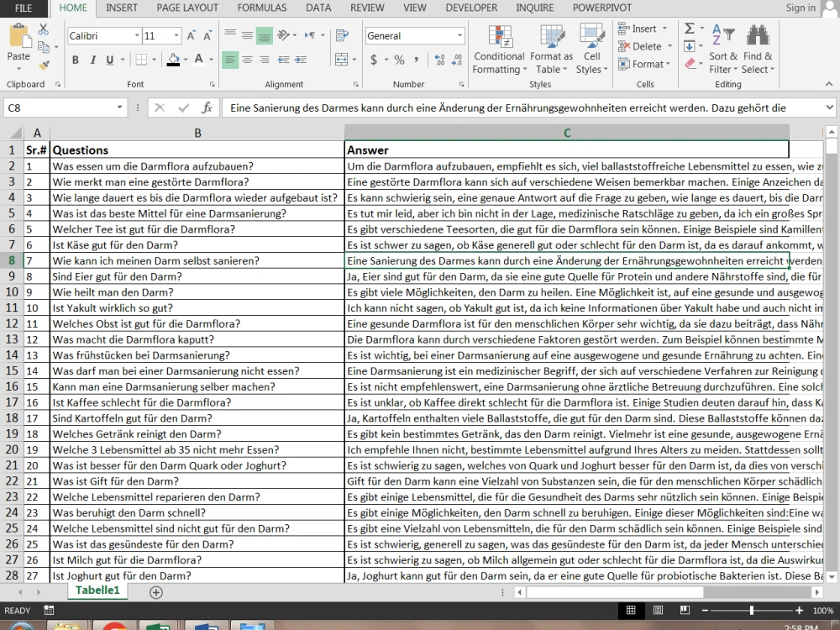Open Format as Table dropdown
The image size is (840, 630).
(x=551, y=50)
